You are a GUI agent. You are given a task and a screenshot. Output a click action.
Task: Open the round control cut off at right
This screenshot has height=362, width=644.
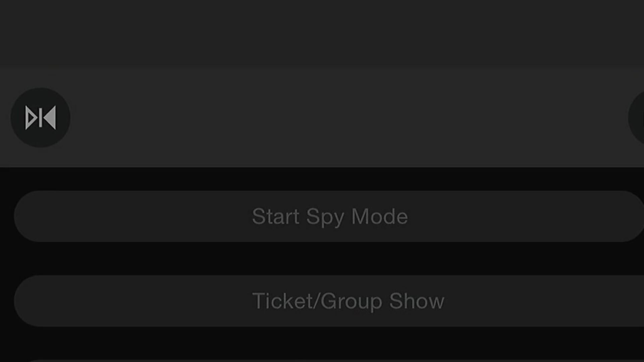tap(637, 117)
